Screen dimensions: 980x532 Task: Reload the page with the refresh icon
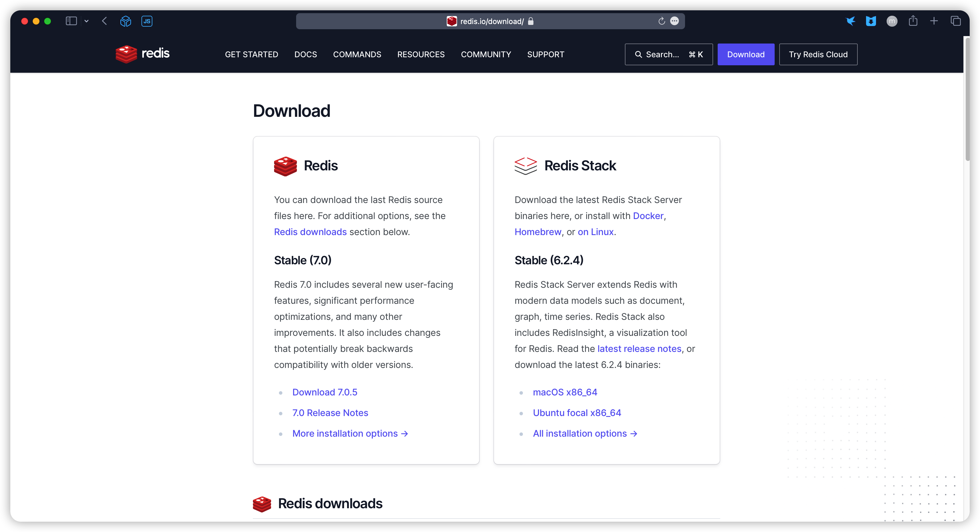coord(662,21)
